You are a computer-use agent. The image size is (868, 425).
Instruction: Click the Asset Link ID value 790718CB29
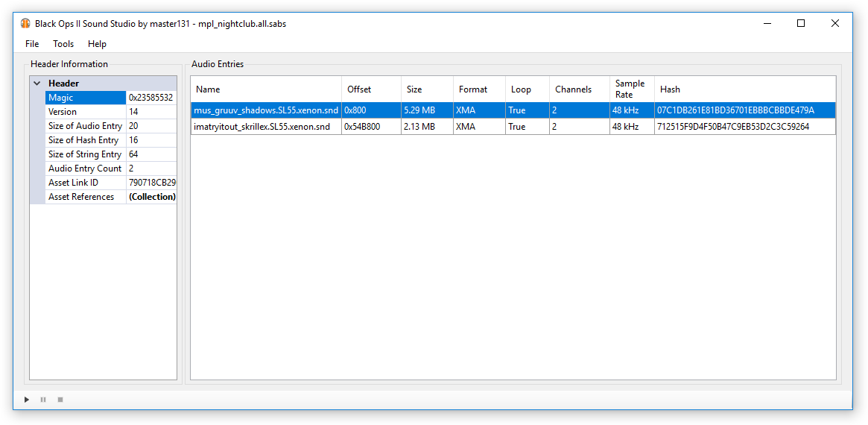[x=151, y=182]
